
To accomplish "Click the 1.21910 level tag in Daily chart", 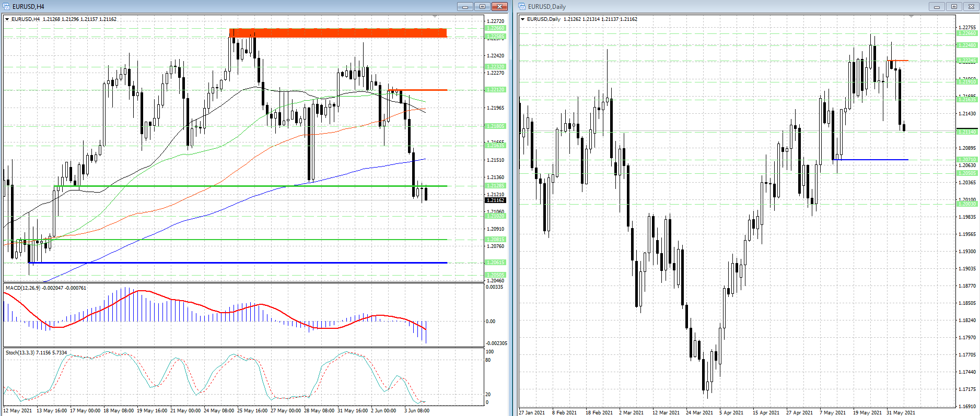I will pos(967,82).
